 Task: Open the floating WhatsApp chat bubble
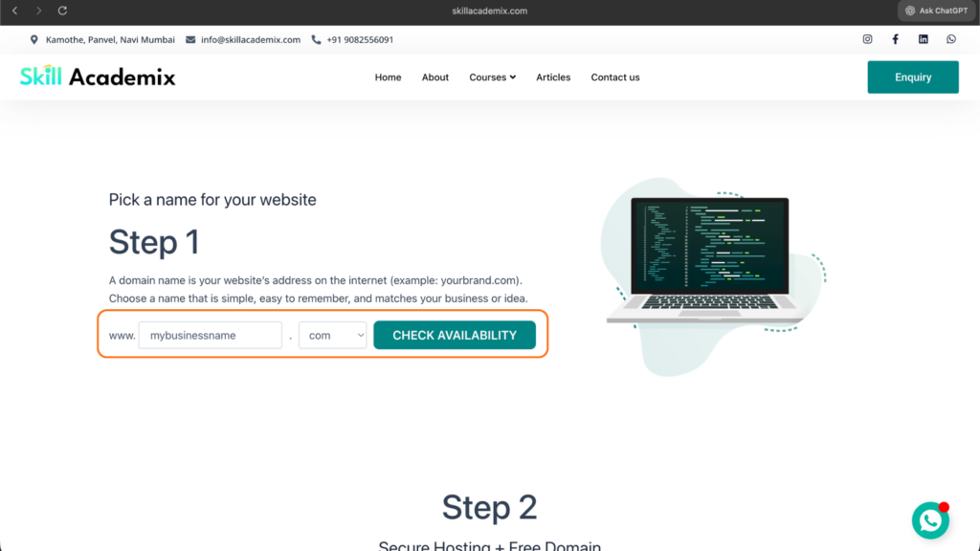[x=929, y=520]
